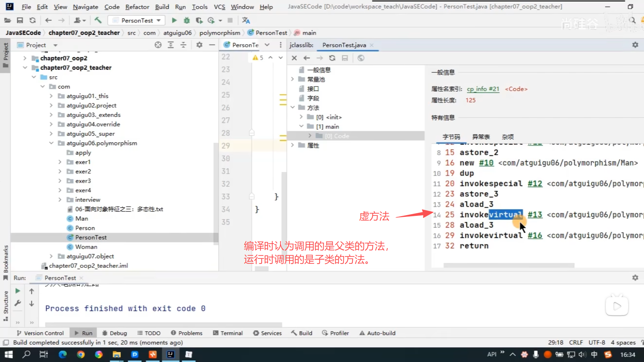Click the Translate icon in toolbar
The height and width of the screenshot is (362, 644).
(246, 20)
